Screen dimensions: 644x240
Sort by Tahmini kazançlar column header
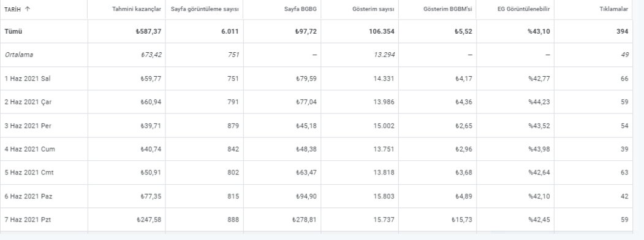(x=137, y=9)
